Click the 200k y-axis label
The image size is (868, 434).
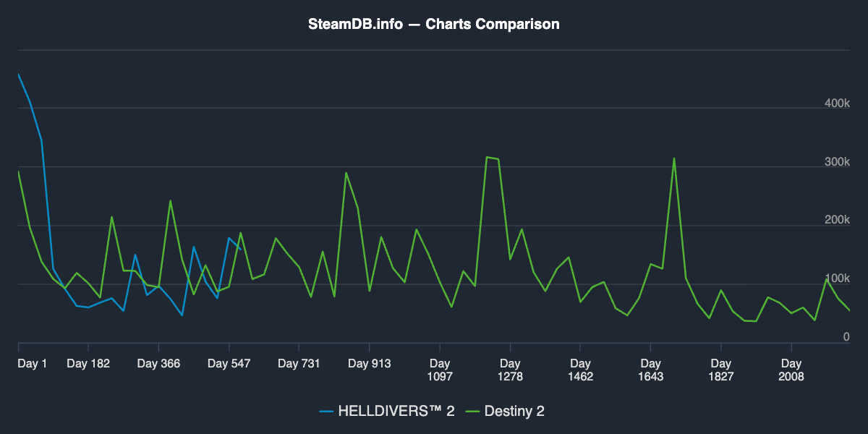click(837, 221)
